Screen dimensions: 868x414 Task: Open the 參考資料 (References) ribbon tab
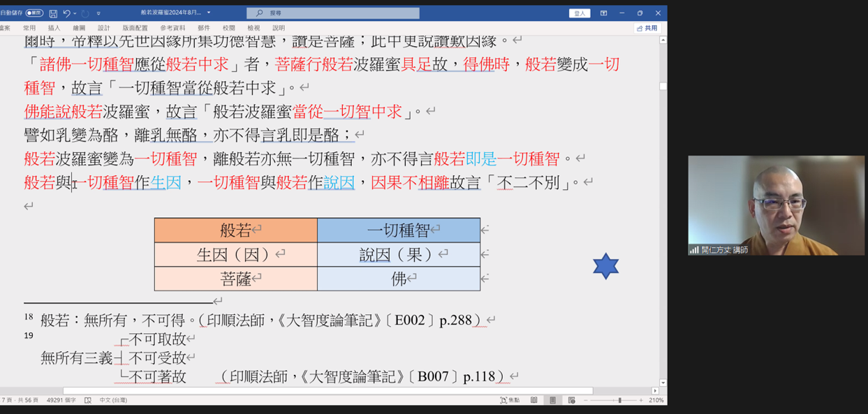point(172,28)
